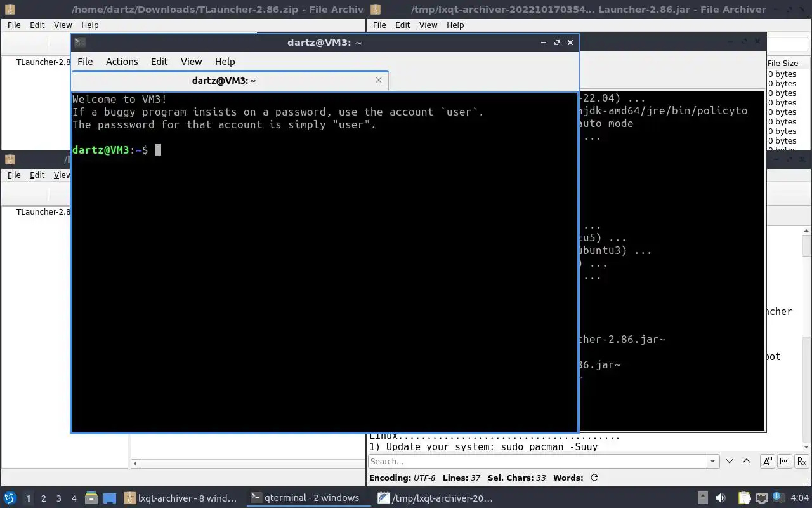
Task: Open File menu in the lower-left archiver window
Action: click(x=14, y=175)
